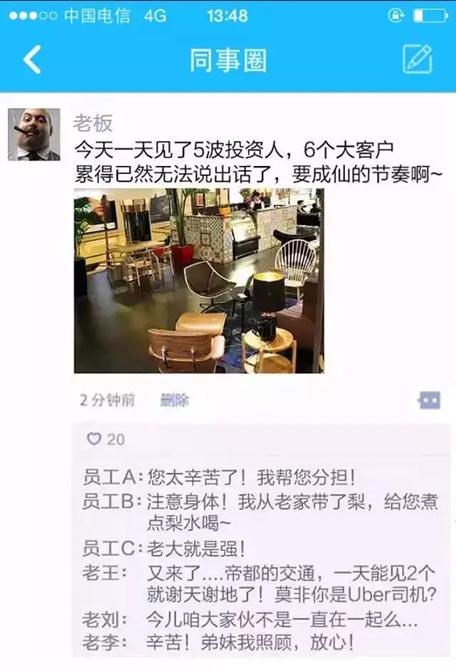Image resolution: width=456 pixels, height=672 pixels.
Task: Tap the rotation lock icon in the status bar
Action: [396, 15]
